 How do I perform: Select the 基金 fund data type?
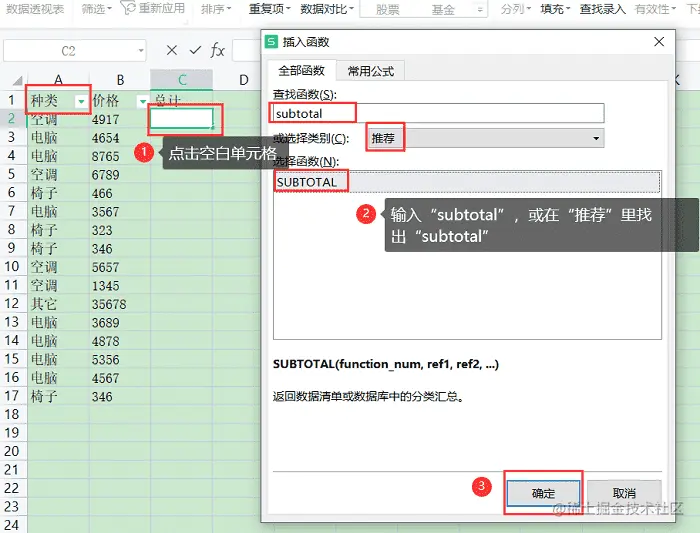click(x=443, y=9)
